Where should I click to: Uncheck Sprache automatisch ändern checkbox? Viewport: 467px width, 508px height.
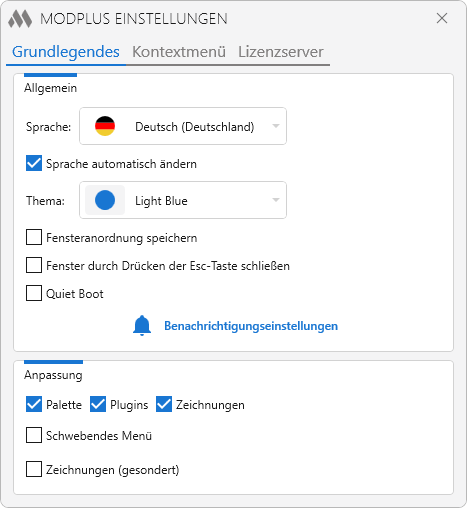34,163
